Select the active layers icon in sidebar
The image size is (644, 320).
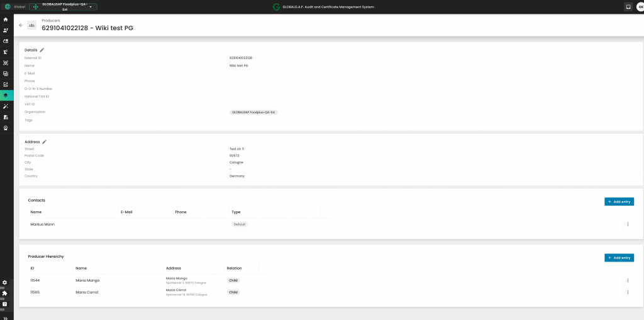pos(6,96)
